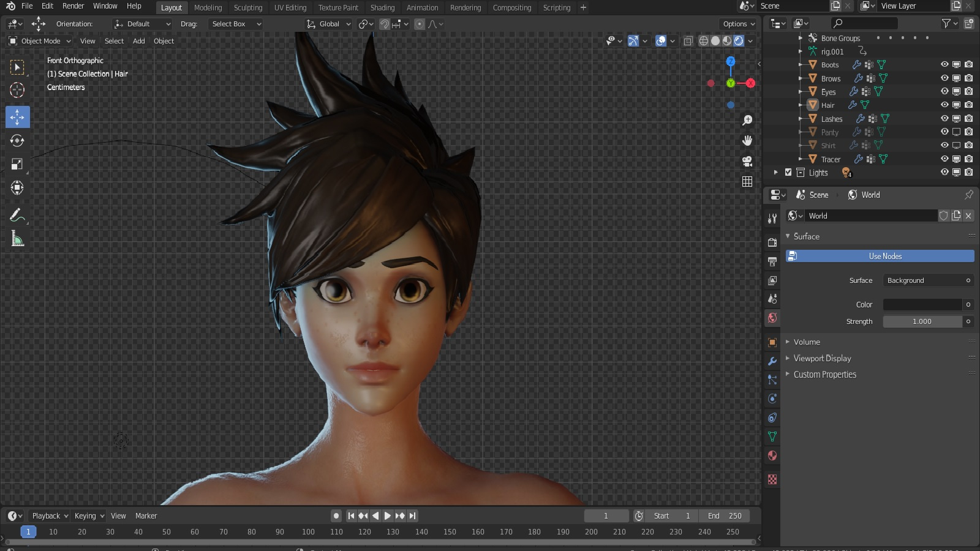This screenshot has height=551, width=980.
Task: Expand the Viewport Display panel
Action: [x=822, y=358]
